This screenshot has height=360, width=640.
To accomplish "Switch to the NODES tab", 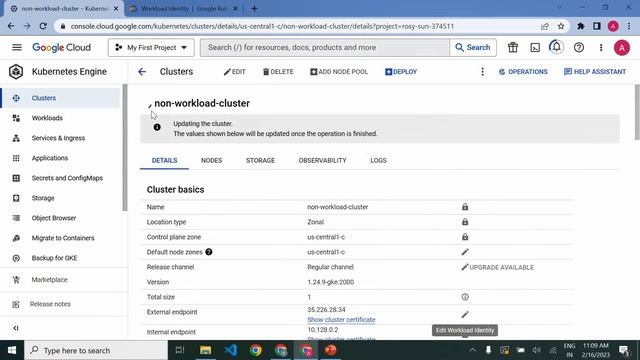I will tap(211, 160).
